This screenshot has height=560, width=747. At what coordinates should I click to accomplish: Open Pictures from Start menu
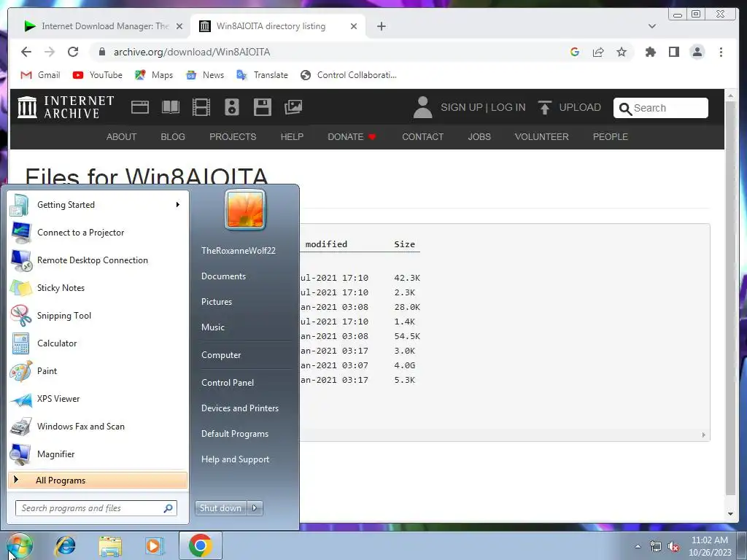tap(216, 302)
